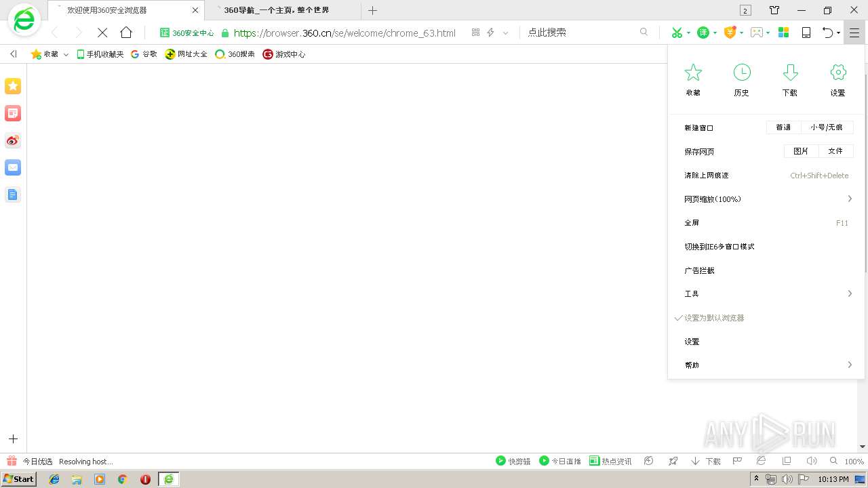Open the 设置 gear icon in the panel
This screenshot has height=488, width=868.
(838, 73)
